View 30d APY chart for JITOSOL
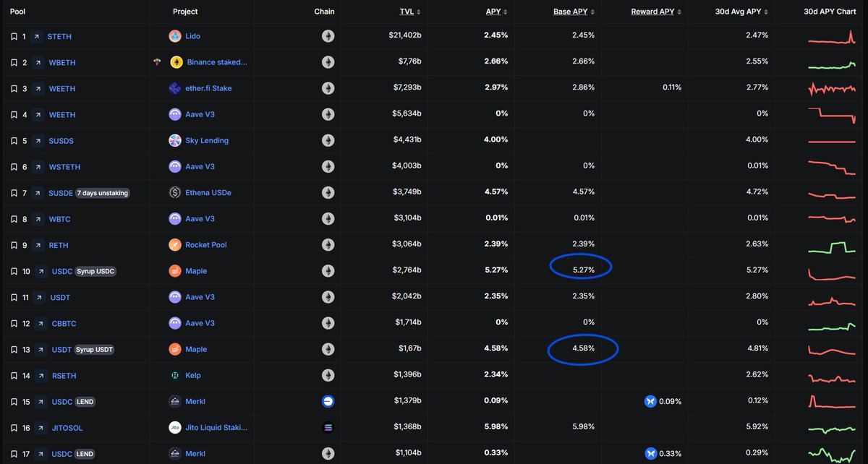Screen dimensions: 868x464 831,429
